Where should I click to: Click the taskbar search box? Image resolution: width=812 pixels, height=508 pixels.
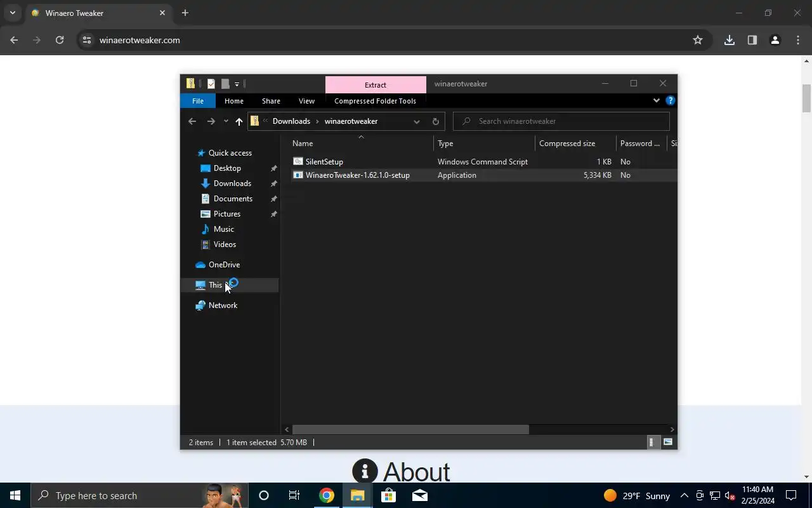click(140, 495)
